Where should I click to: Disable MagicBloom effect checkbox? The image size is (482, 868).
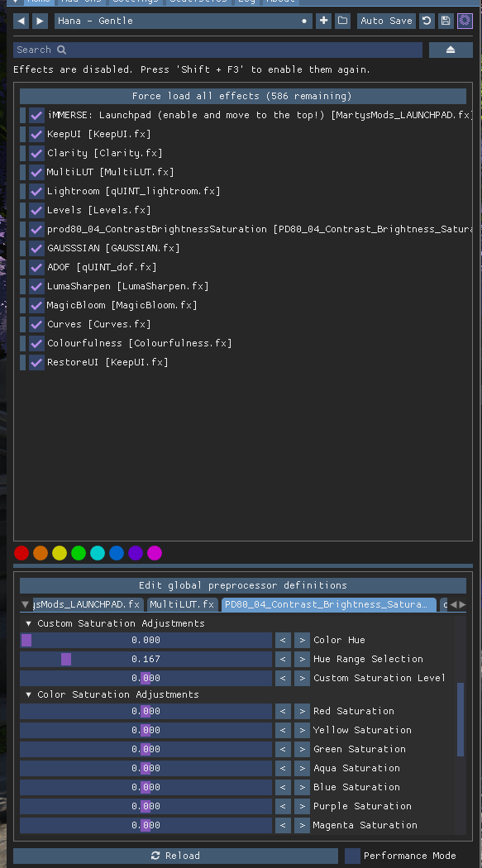pyautogui.click(x=36, y=306)
